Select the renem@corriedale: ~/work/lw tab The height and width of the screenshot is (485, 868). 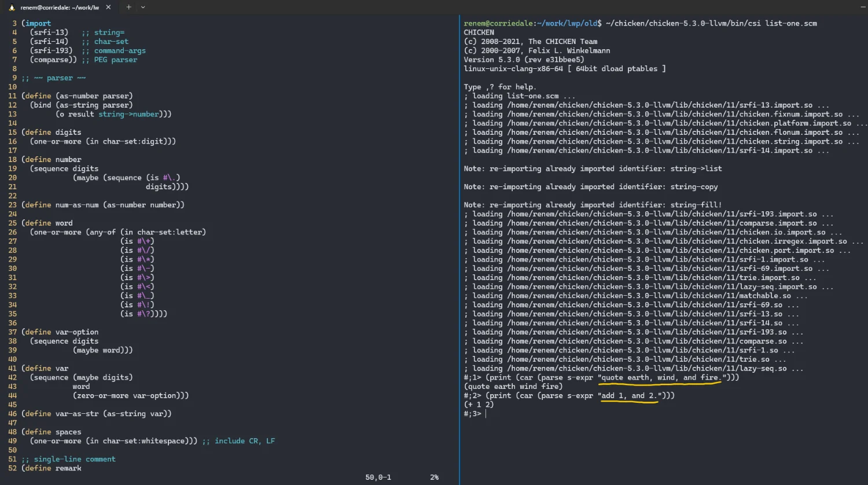(x=60, y=8)
